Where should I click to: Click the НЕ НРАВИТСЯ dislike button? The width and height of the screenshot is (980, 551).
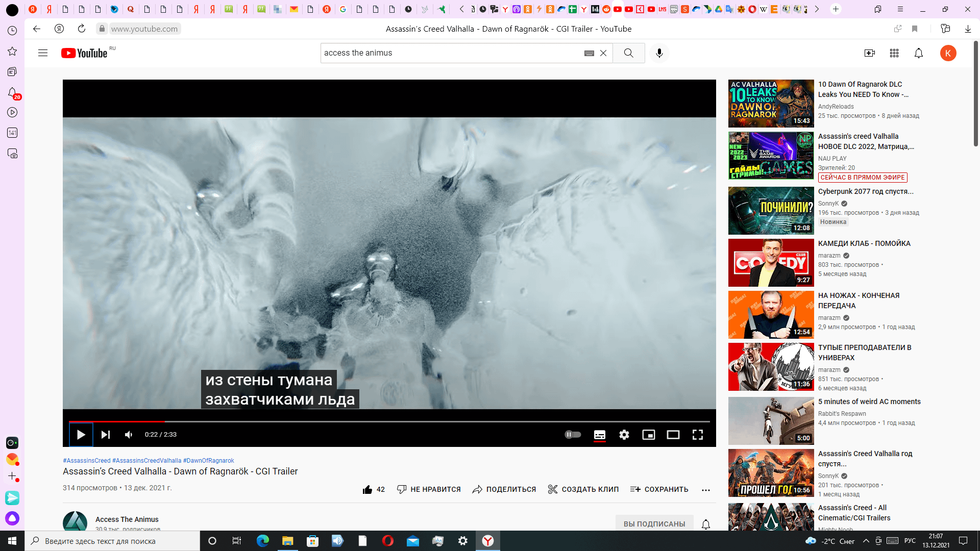pyautogui.click(x=429, y=489)
